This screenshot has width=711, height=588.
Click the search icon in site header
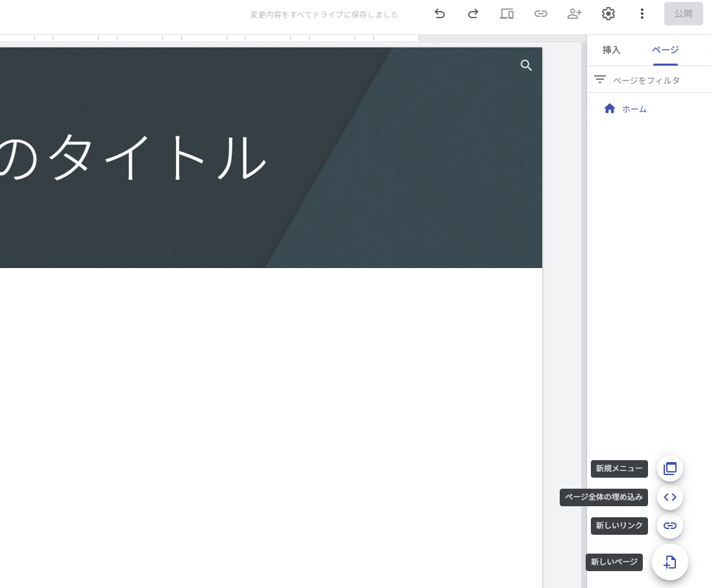526,66
